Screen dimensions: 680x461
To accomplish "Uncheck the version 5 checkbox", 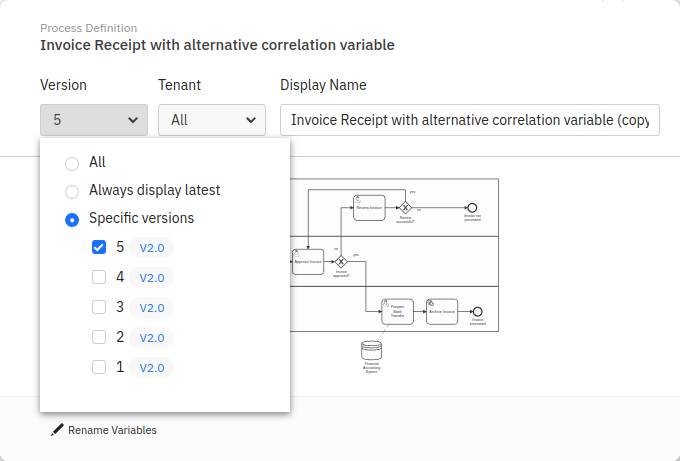I will 99,247.
